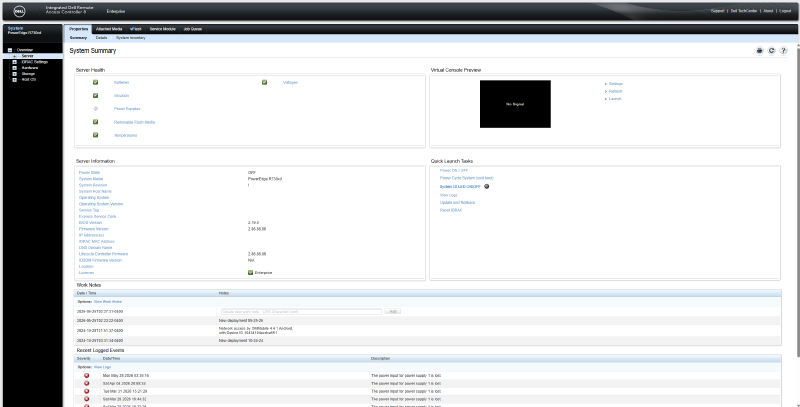Expand the Hardware tree node
This screenshot has width=800, height=407.
tap(15, 68)
